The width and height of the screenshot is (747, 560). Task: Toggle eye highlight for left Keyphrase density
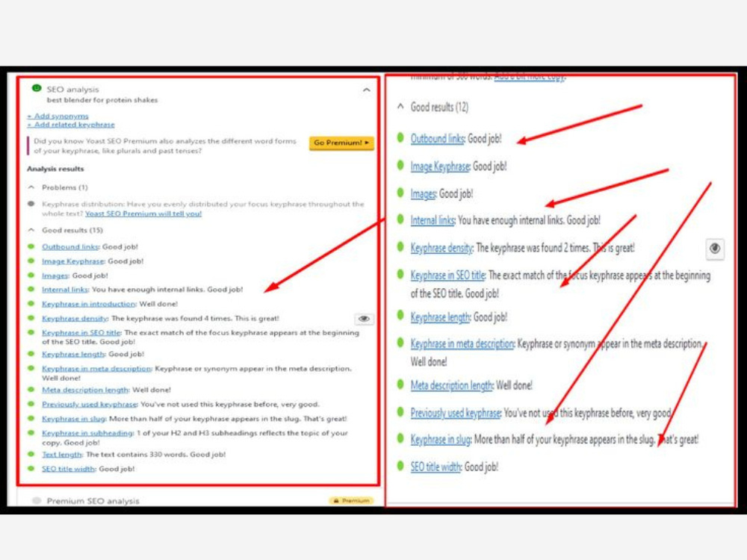point(364,319)
